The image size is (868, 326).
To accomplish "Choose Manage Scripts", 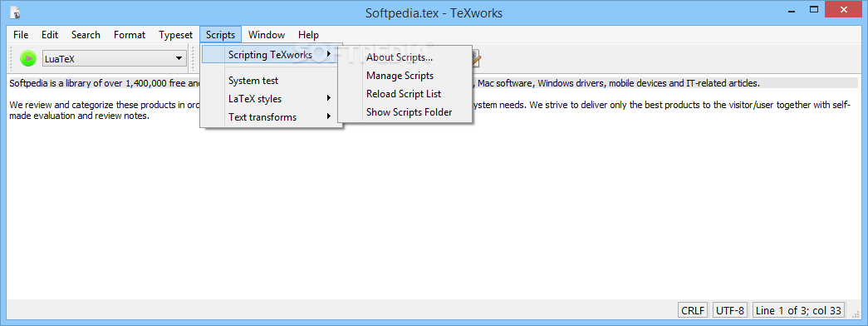I will (405, 76).
